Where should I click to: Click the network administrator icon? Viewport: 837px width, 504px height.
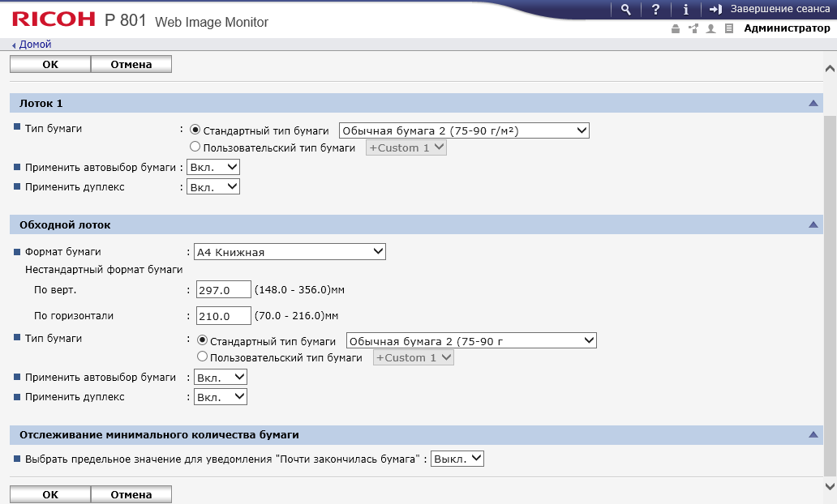coord(693,29)
